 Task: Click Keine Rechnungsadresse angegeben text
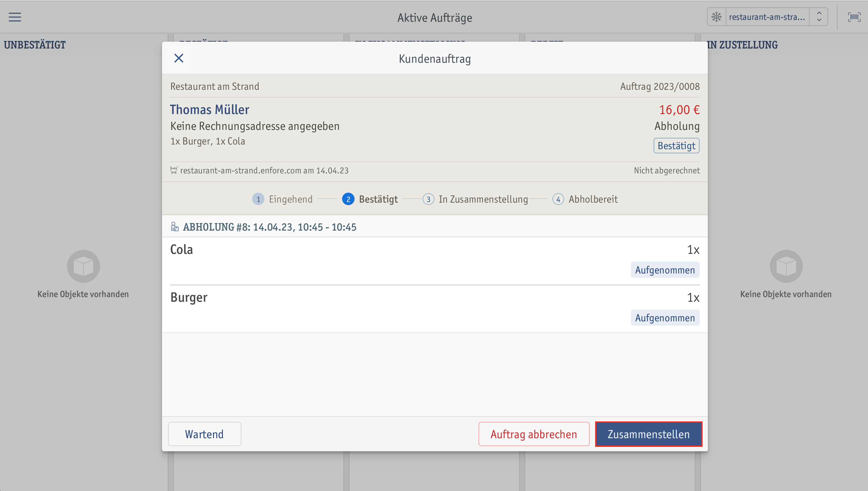(x=255, y=126)
